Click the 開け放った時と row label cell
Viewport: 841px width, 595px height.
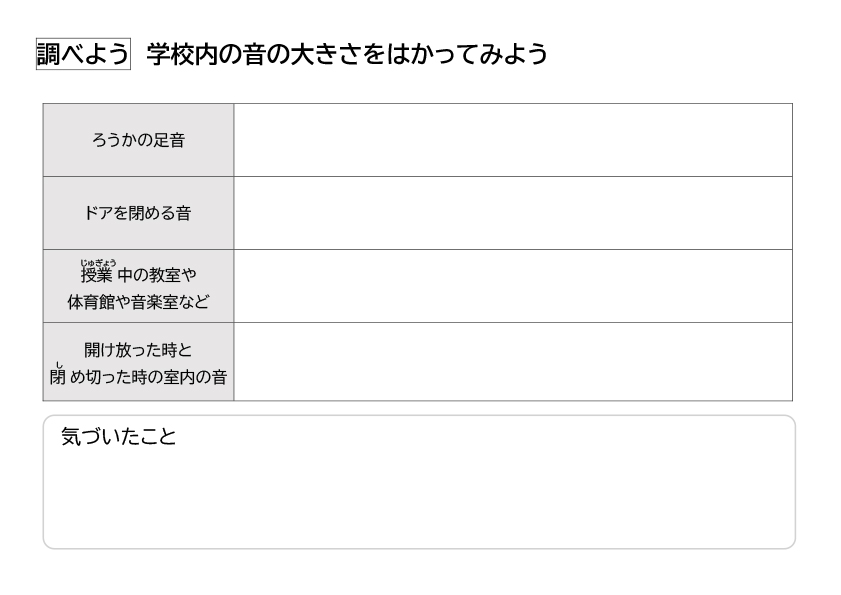138,362
